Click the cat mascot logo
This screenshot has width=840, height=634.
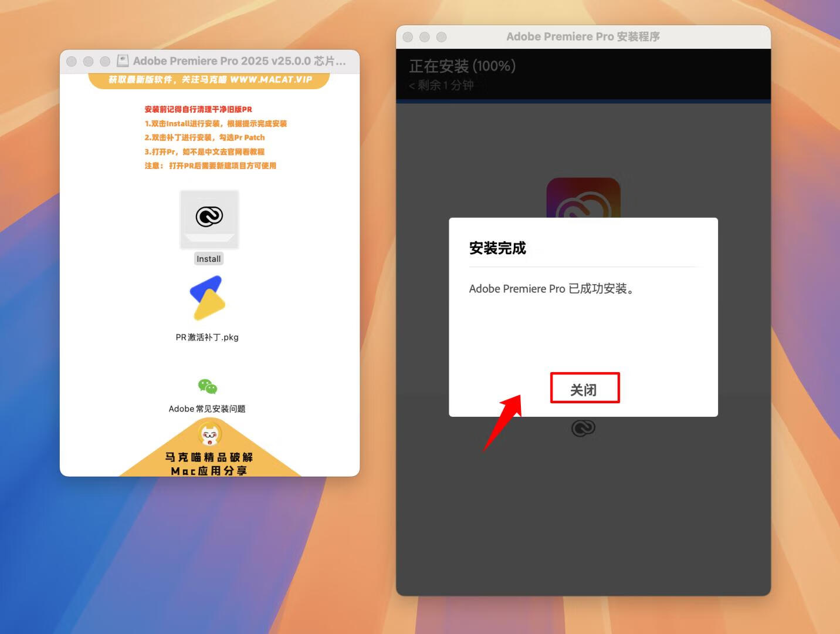(x=210, y=434)
